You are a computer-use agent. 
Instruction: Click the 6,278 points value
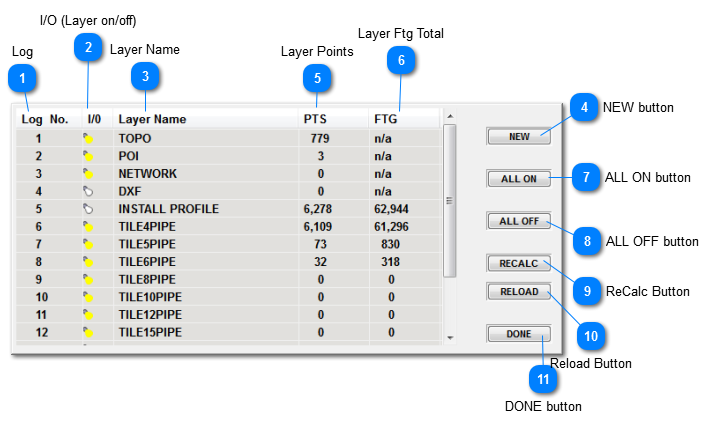pos(318,209)
